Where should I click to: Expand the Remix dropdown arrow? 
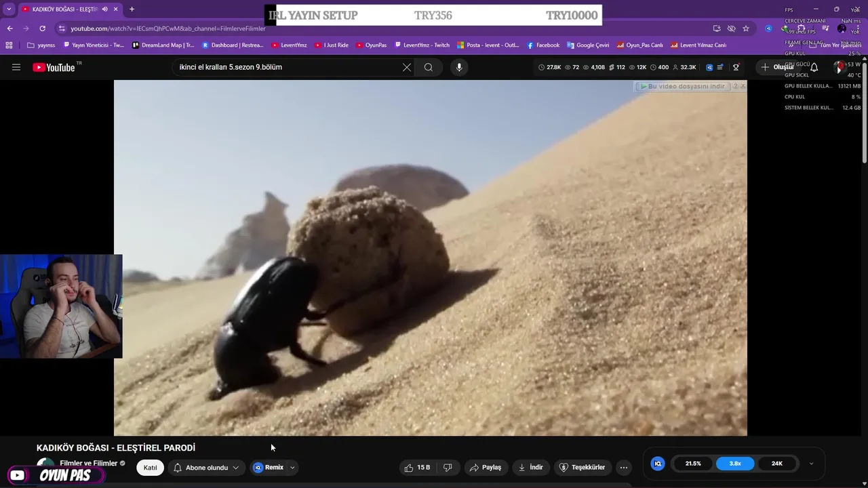(292, 468)
